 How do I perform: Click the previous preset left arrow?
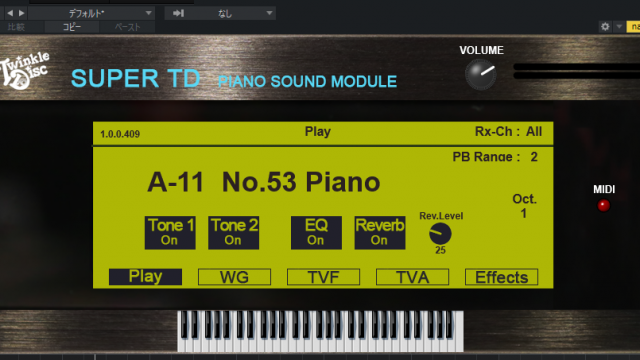click(x=10, y=13)
